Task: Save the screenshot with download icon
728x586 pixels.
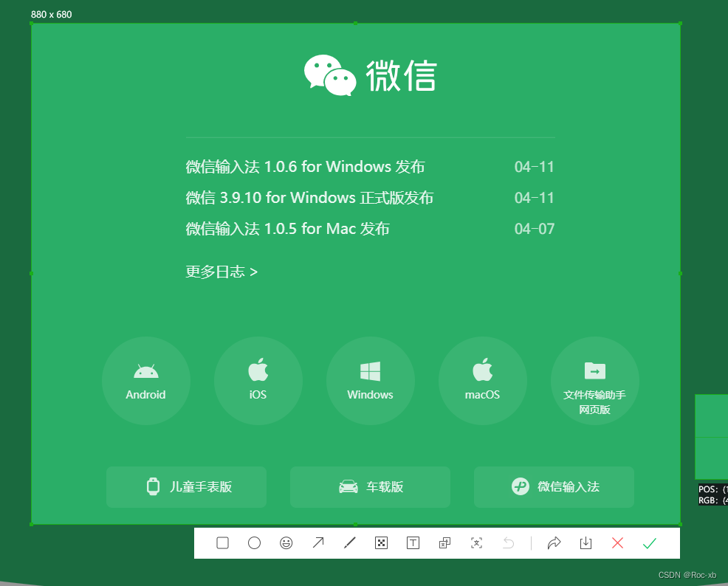Action: [586, 543]
